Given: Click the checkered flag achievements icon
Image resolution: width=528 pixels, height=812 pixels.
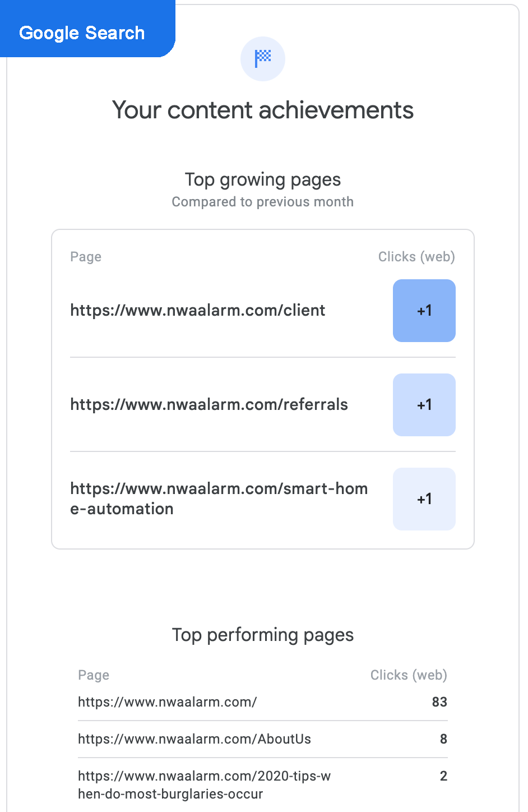Looking at the screenshot, I should coord(263,58).
